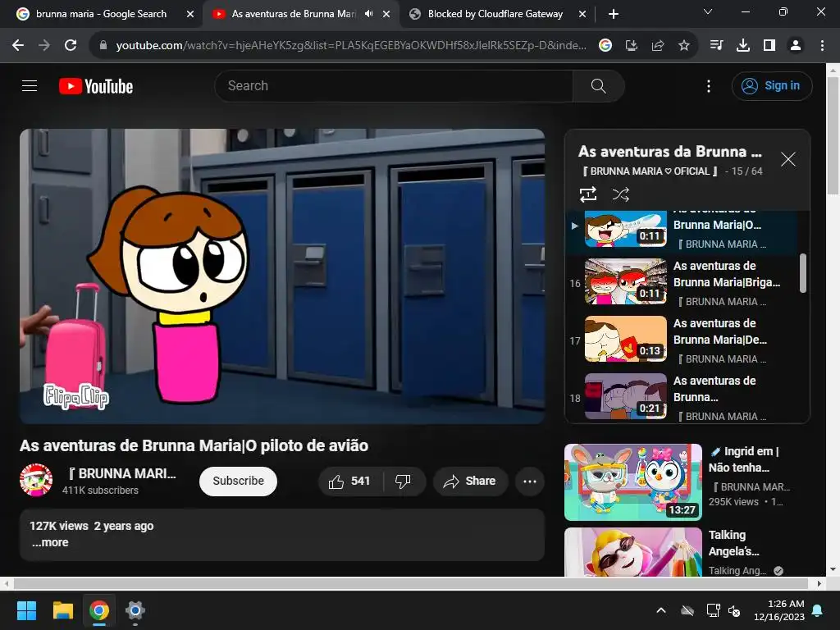
Task: Open media controls icon in toolbar
Action: (x=716, y=46)
